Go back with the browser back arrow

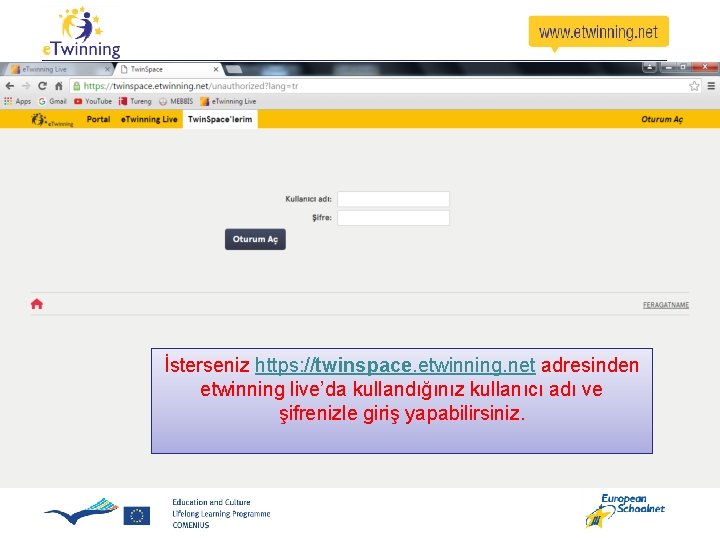pyautogui.click(x=10, y=86)
